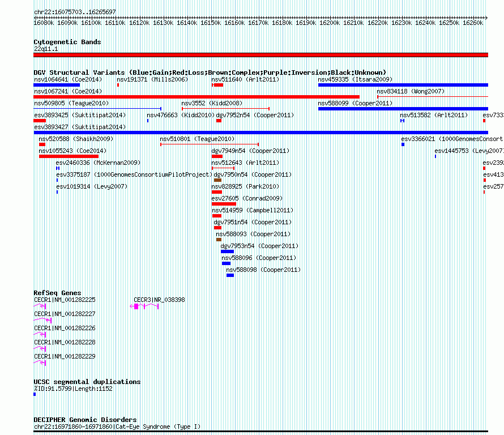Select esv27605 (Conrad2009) variant label
This screenshot has height=435, width=504.
[x=247, y=198]
